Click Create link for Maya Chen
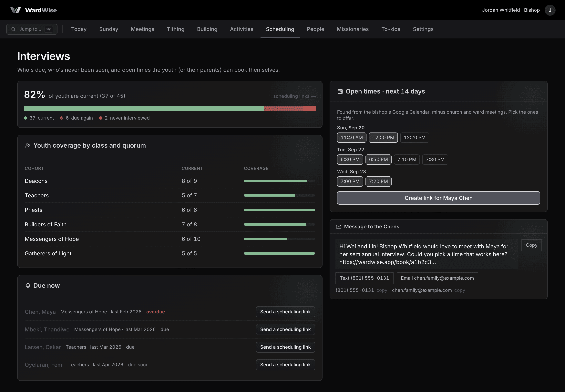Viewport: 565px width, 392px height. (438, 198)
